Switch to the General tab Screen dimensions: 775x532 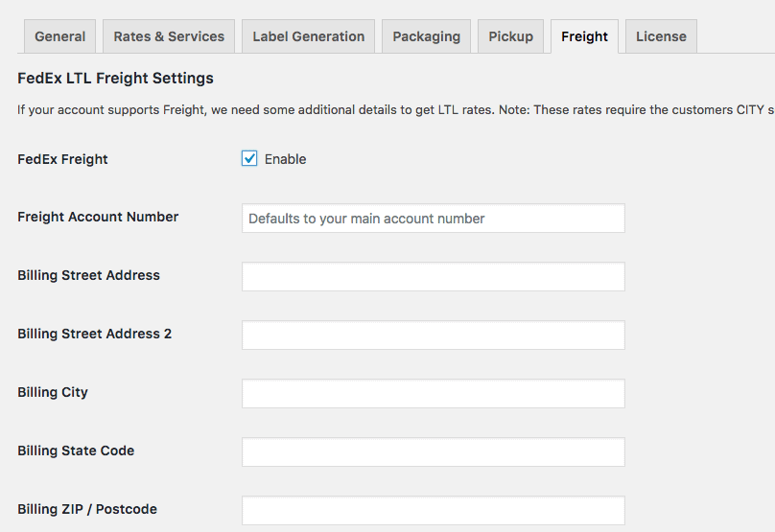pos(59,36)
